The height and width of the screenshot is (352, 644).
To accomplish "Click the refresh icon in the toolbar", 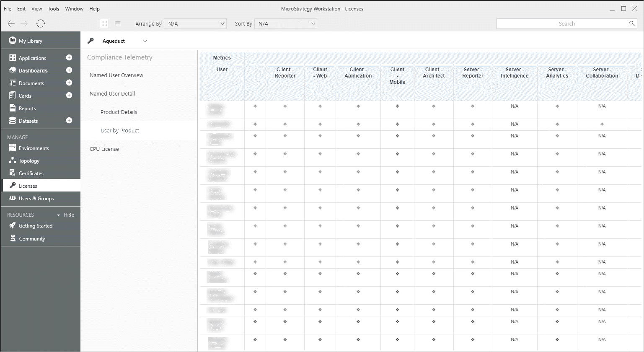I will pyautogui.click(x=41, y=24).
